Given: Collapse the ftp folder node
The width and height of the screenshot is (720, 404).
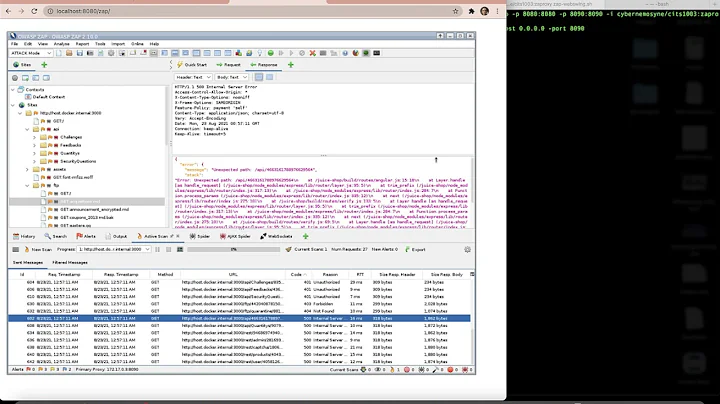Looking at the screenshot, I should (x=27, y=185).
